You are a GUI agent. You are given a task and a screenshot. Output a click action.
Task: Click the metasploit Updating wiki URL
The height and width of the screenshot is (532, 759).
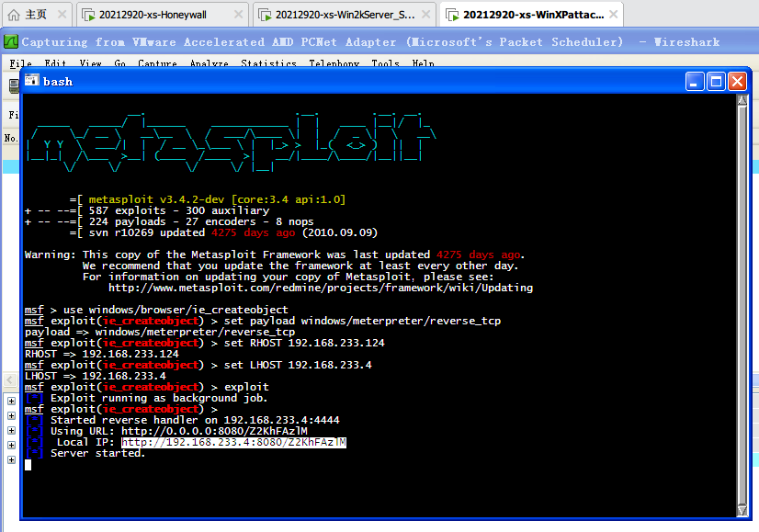(x=321, y=288)
